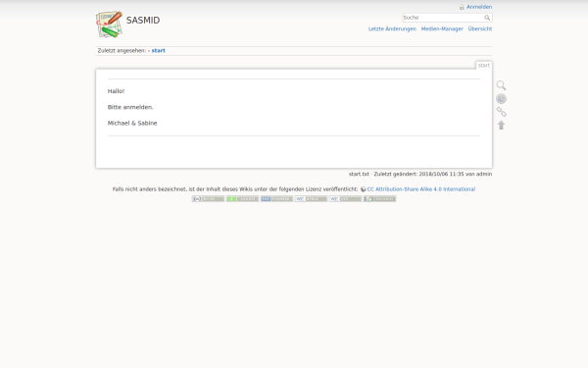Click the globe icon before the CC license link

[x=363, y=189]
